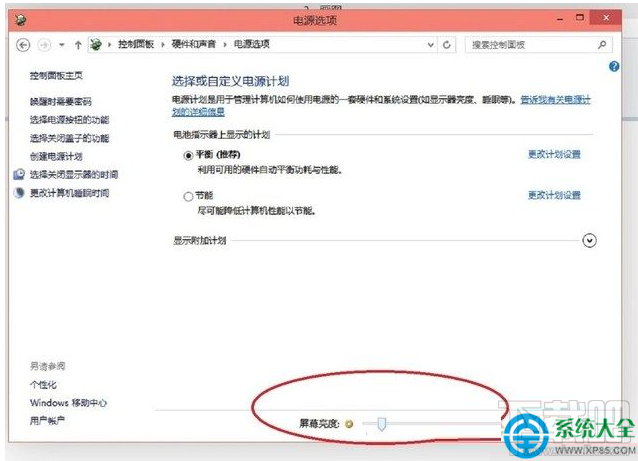The image size is (638, 461).
Task: Click the Control Panel icon in address bar
Action: pyautogui.click(x=96, y=44)
